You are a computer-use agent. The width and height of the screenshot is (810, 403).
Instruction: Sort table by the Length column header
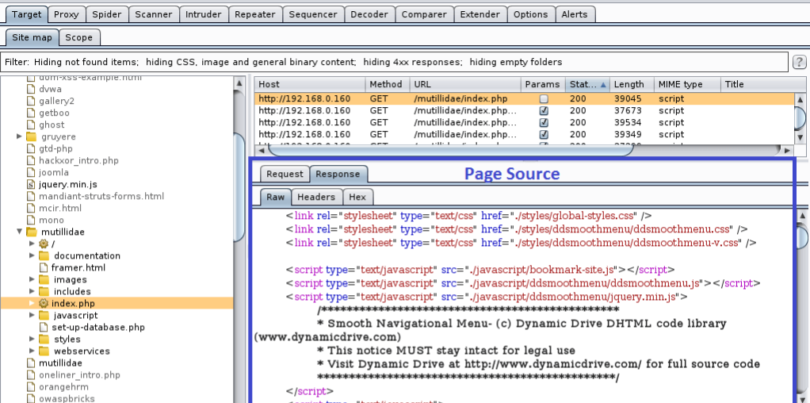click(x=629, y=85)
